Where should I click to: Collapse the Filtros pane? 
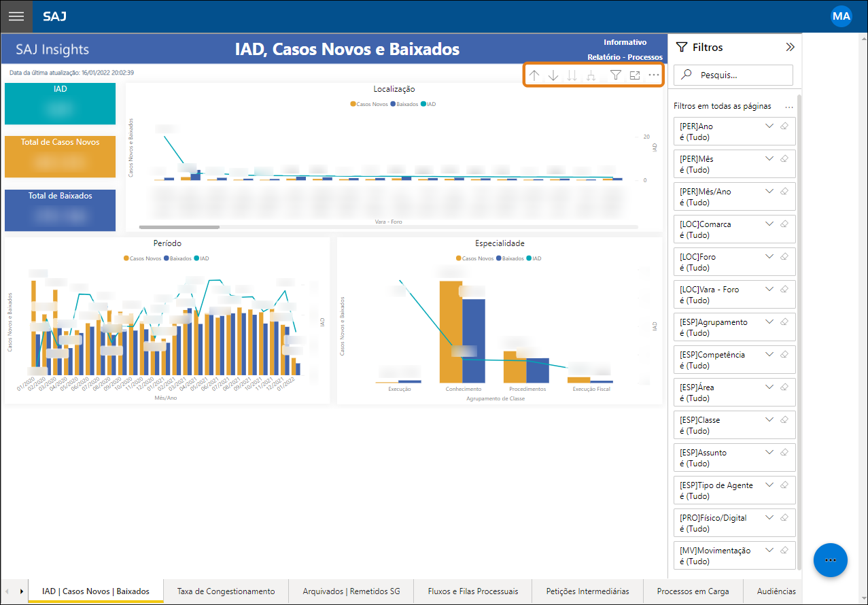pos(790,48)
